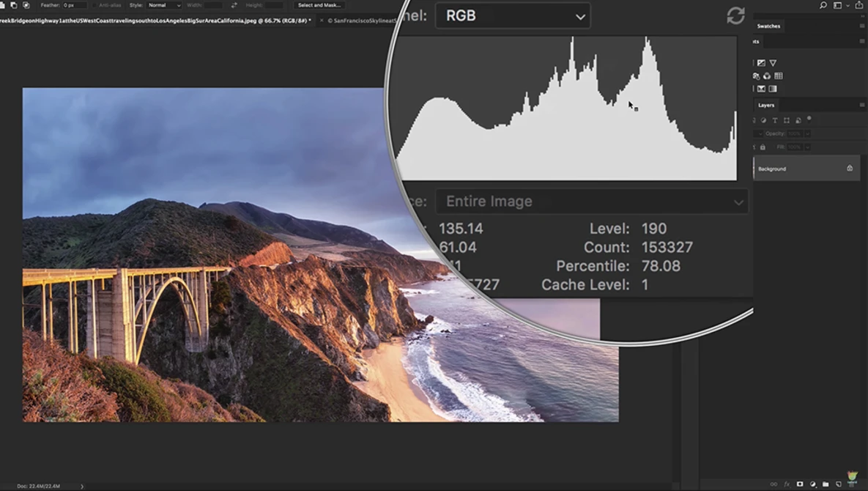This screenshot has width=868, height=491.
Task: Switch to the Swatches tab
Action: tap(768, 26)
